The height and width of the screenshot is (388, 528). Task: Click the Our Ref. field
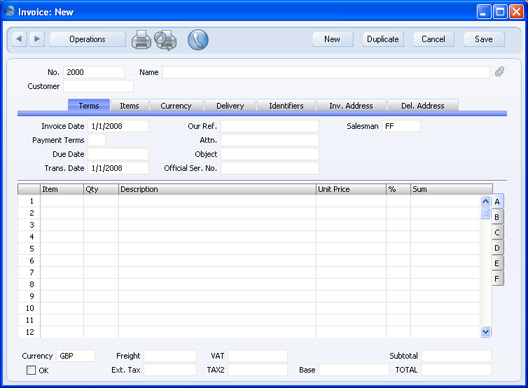(270, 126)
